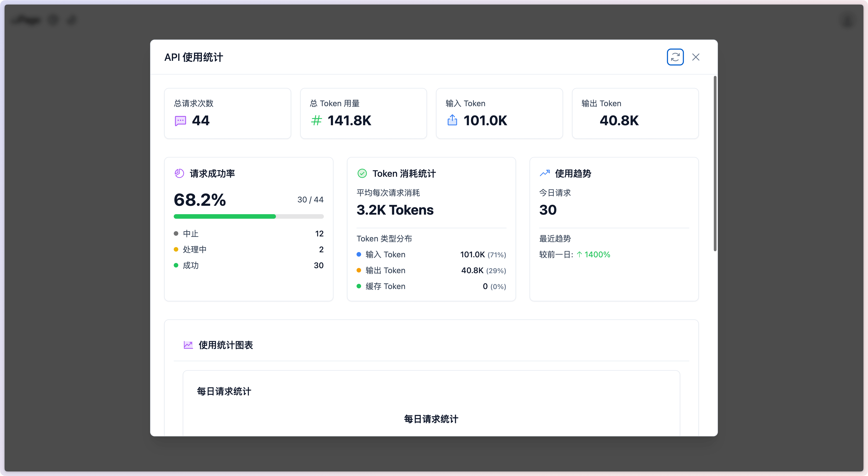Click the pie chart icon beside 请求成功率

(x=179, y=173)
